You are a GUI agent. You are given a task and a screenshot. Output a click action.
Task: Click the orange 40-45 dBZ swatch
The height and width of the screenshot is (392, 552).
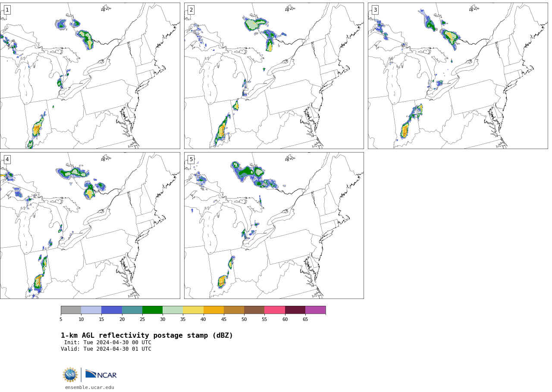pyautogui.click(x=213, y=310)
